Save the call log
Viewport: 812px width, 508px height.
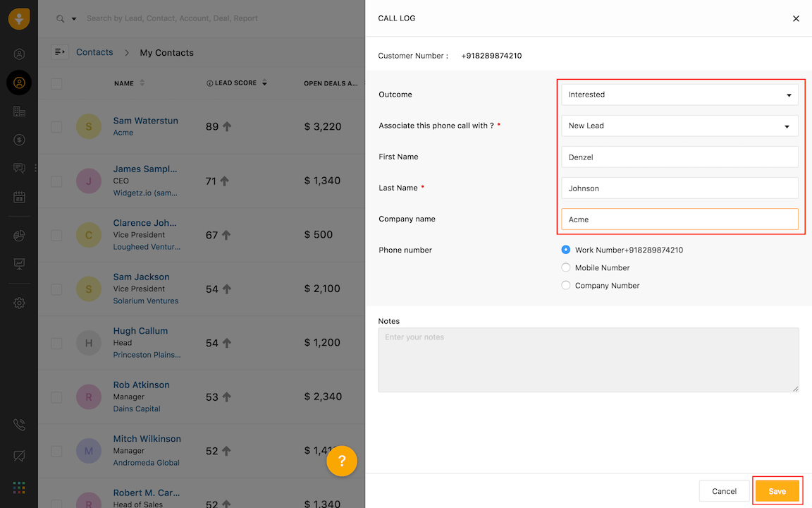[x=777, y=491]
